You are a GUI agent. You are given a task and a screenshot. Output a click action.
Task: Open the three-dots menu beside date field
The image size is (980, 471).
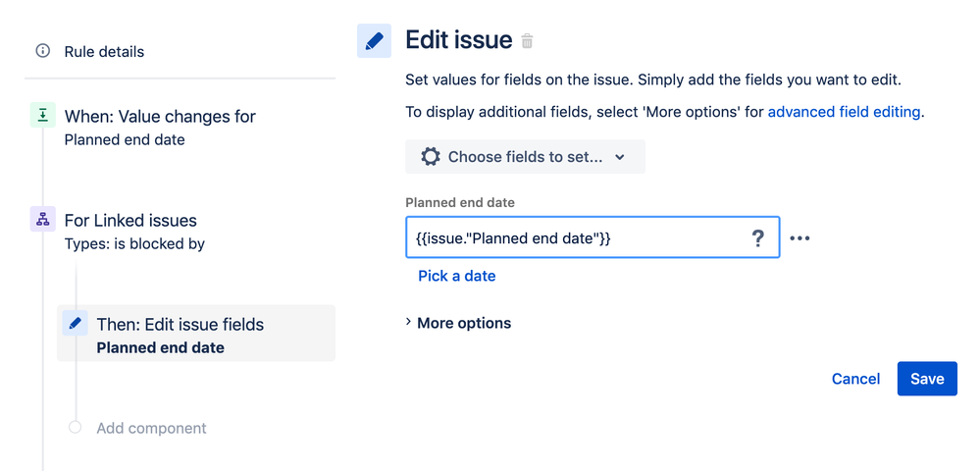[x=800, y=238]
